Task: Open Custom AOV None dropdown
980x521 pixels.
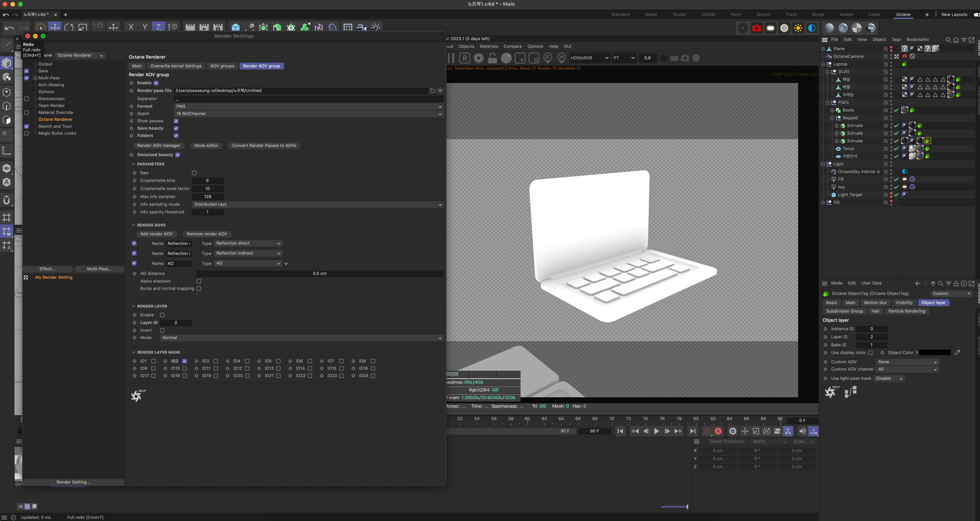Action: [x=907, y=362]
